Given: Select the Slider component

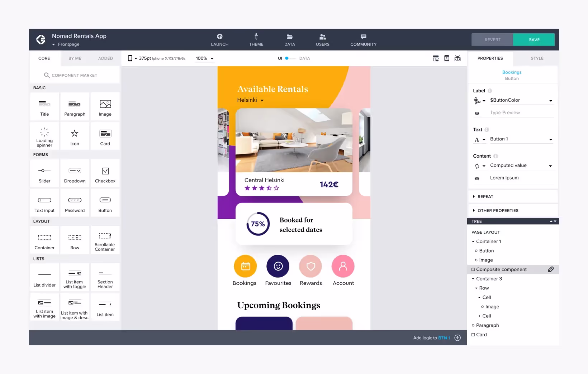Looking at the screenshot, I should tap(44, 174).
